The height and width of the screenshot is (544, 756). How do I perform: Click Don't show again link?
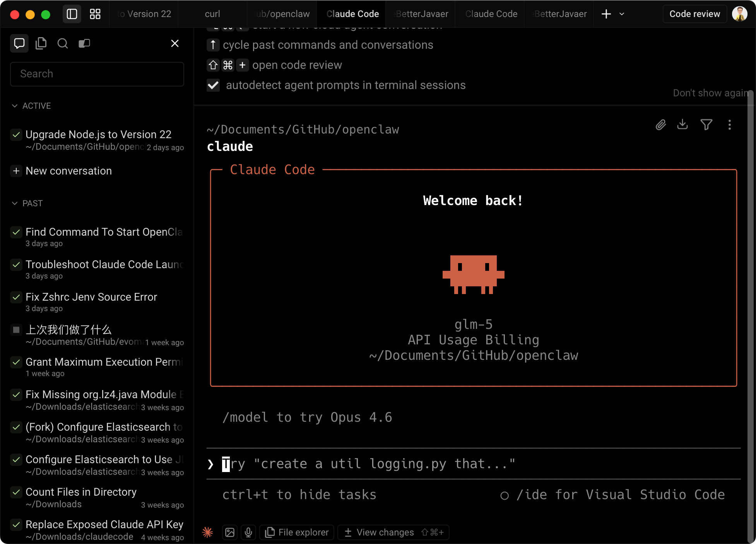710,93
